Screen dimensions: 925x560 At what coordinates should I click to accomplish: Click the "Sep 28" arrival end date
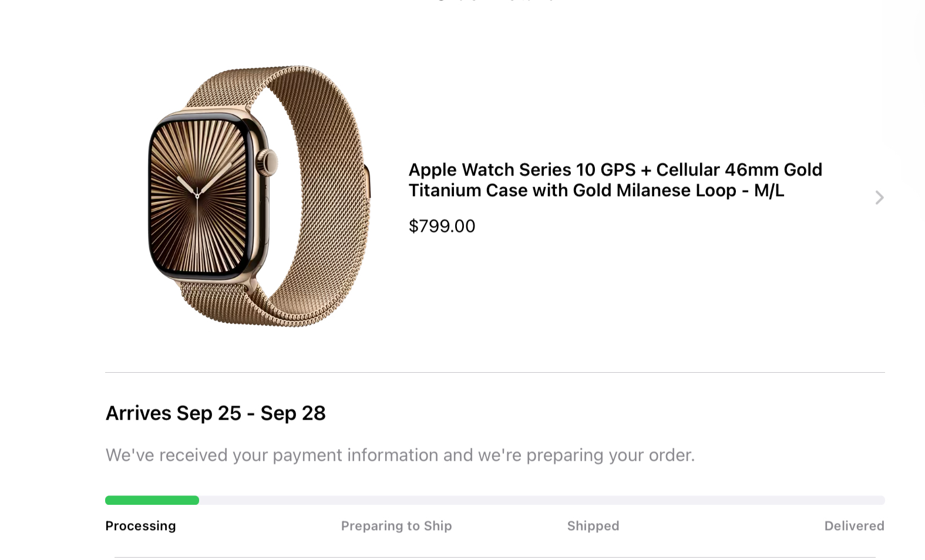(292, 413)
